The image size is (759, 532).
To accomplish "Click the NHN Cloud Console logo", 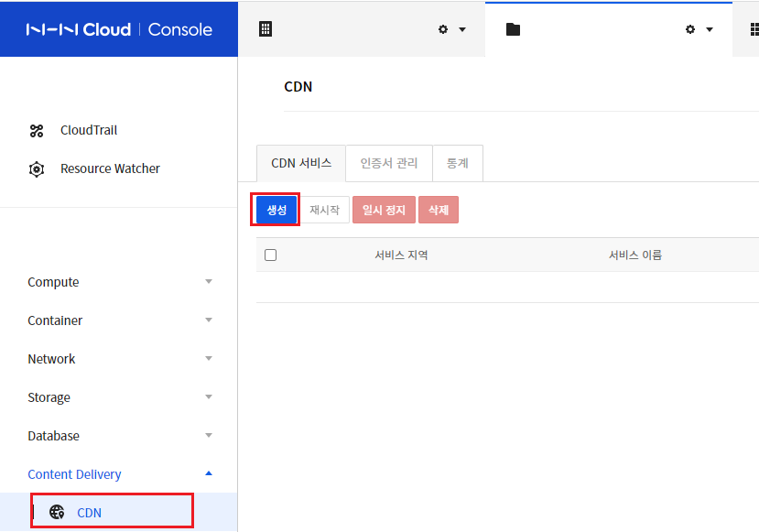I will pos(119,29).
